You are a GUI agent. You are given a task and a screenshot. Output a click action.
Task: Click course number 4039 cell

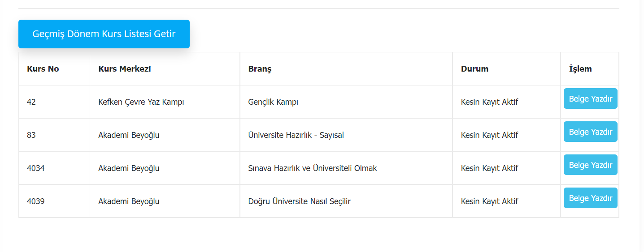(x=36, y=201)
